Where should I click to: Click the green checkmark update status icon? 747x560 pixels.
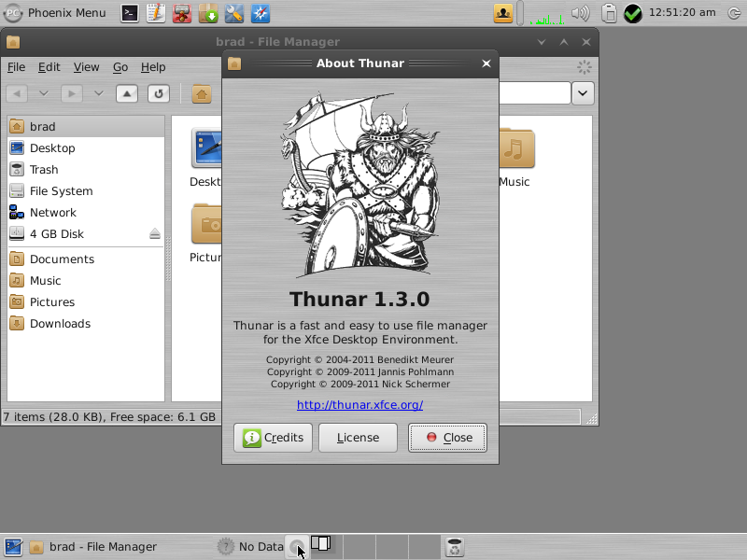pos(633,13)
